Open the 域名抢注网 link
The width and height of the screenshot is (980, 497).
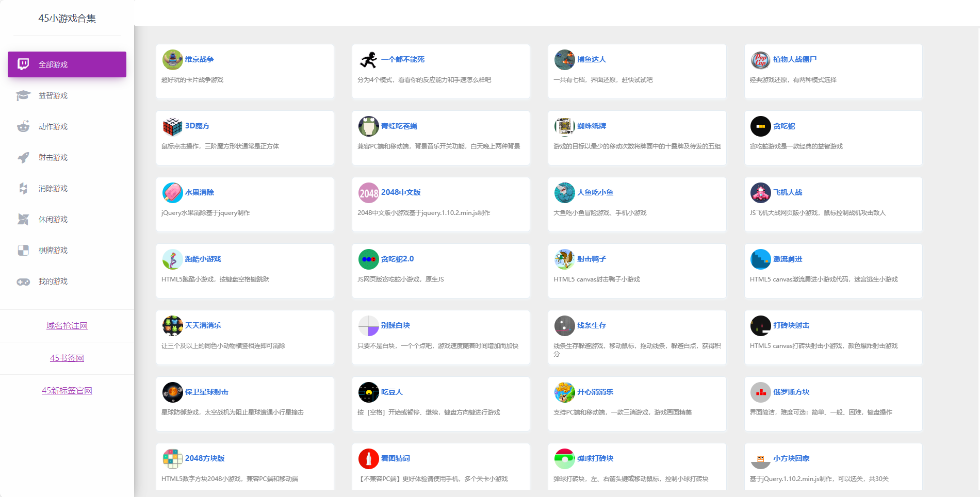tap(67, 326)
